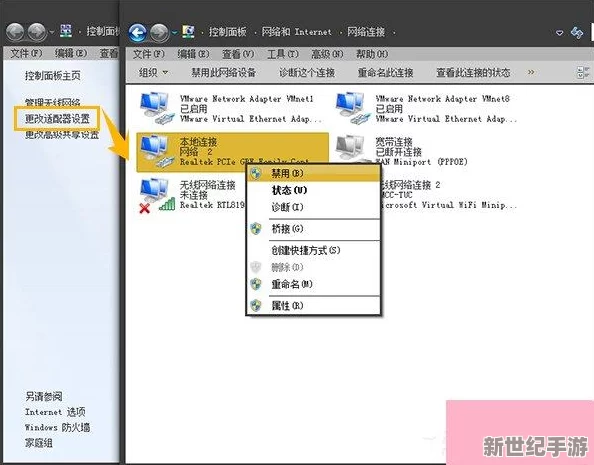594x465 pixels.
Task: Select the VMware Network Adapter VMnet1 icon
Action: pyautogui.click(x=157, y=108)
